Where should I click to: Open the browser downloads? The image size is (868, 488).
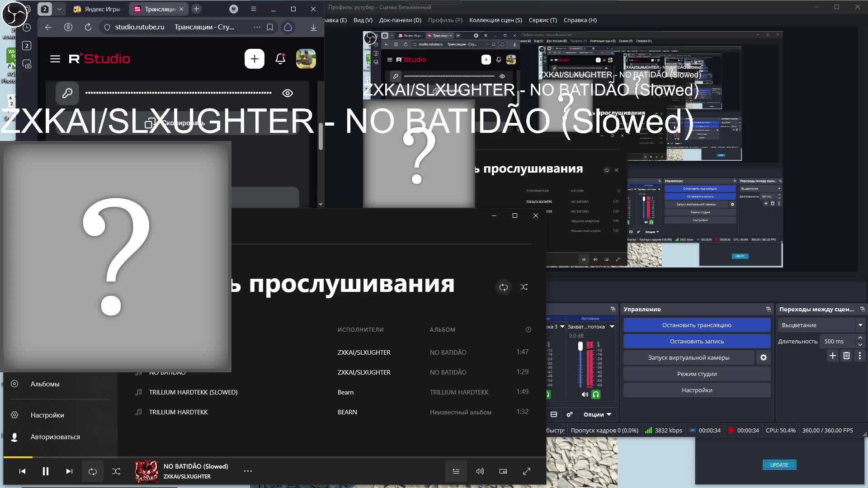pos(313,27)
